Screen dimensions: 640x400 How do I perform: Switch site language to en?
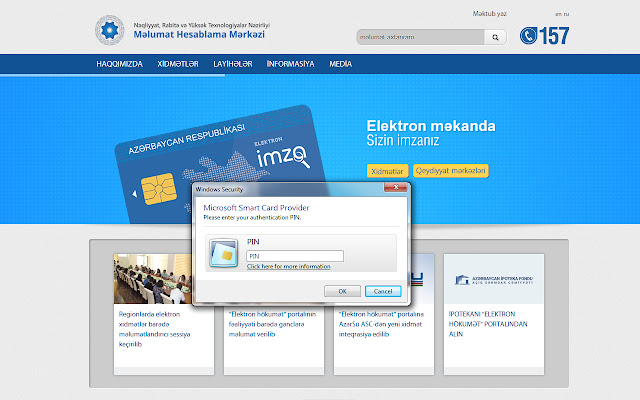(558, 14)
